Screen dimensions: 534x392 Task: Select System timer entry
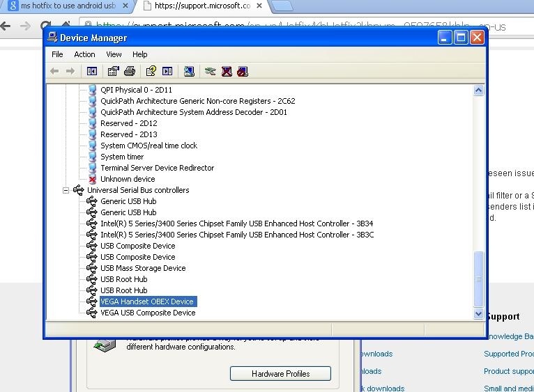click(x=122, y=157)
